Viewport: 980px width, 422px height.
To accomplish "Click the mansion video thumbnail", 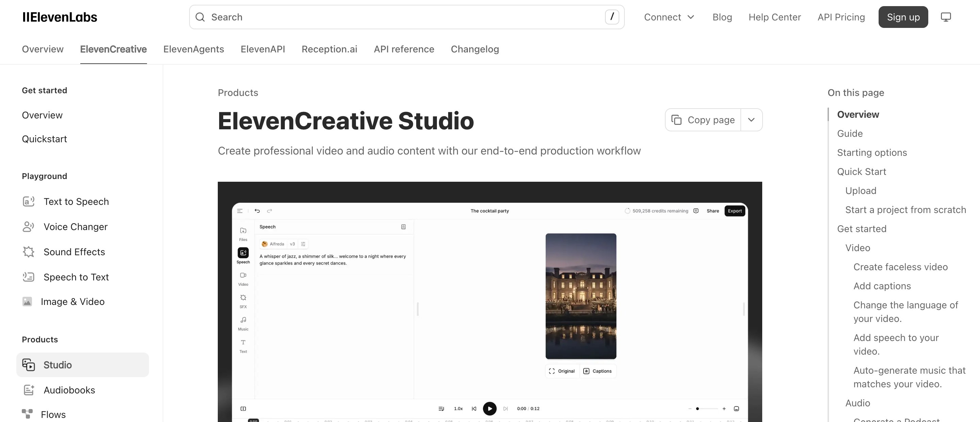I will click(581, 296).
